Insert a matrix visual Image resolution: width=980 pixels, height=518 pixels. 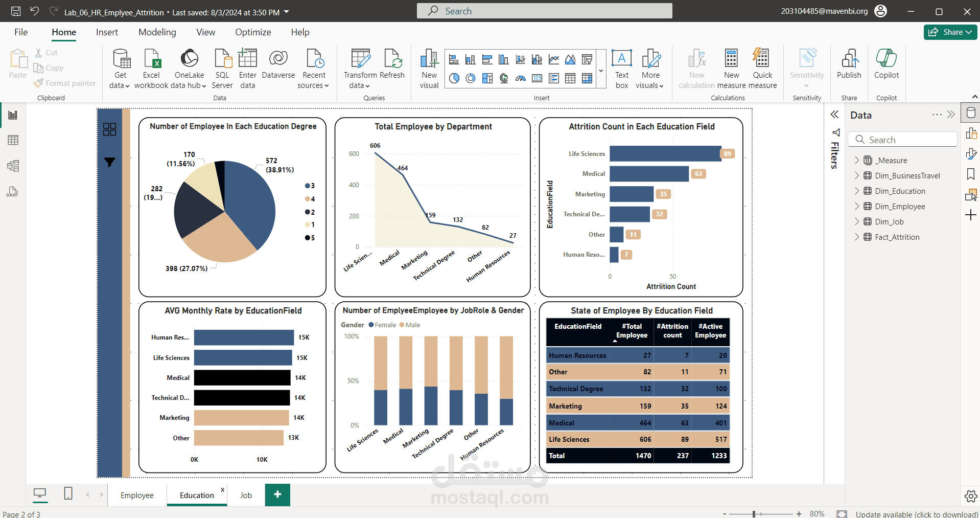point(587,78)
